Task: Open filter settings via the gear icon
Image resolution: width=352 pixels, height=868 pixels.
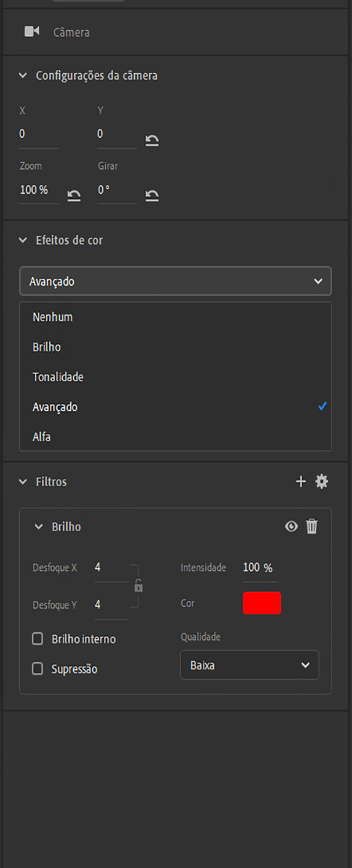Action: 322,482
